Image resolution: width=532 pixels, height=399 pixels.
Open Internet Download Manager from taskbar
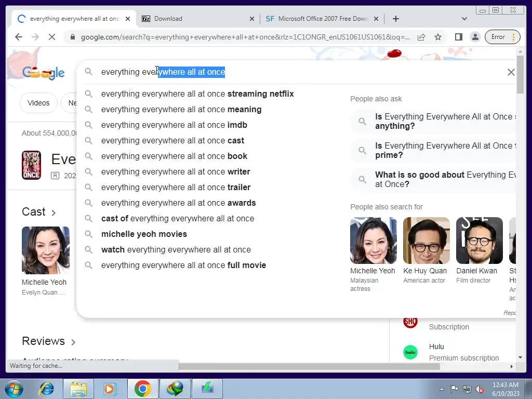click(175, 389)
